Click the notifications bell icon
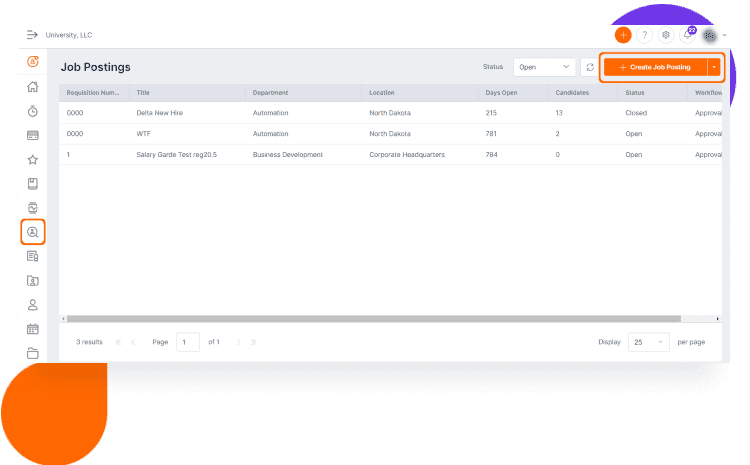 (688, 35)
